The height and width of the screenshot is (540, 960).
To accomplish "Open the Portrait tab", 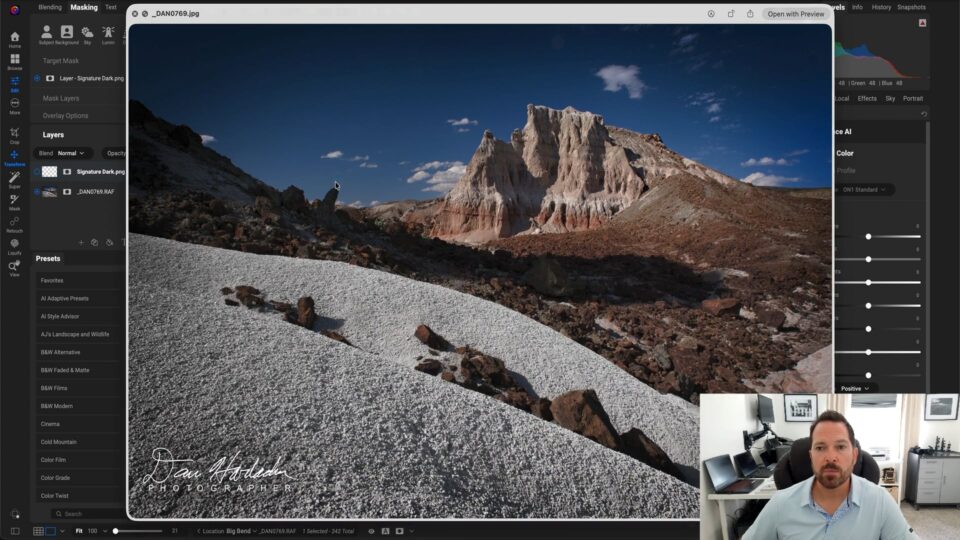I will (x=912, y=99).
